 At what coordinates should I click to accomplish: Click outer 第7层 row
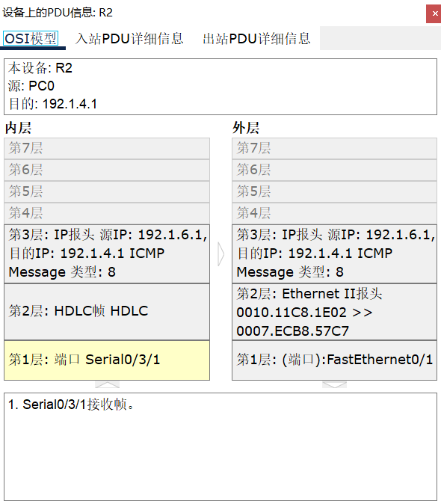pos(334,149)
